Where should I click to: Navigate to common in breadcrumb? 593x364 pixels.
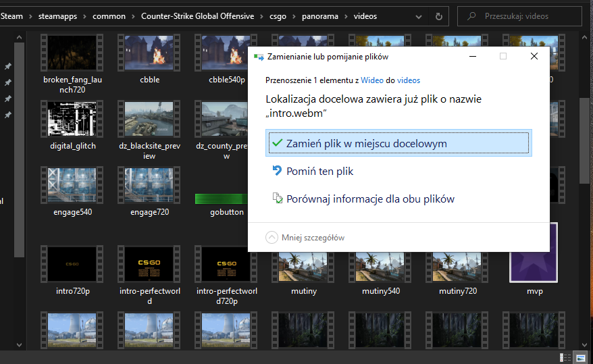pos(109,16)
